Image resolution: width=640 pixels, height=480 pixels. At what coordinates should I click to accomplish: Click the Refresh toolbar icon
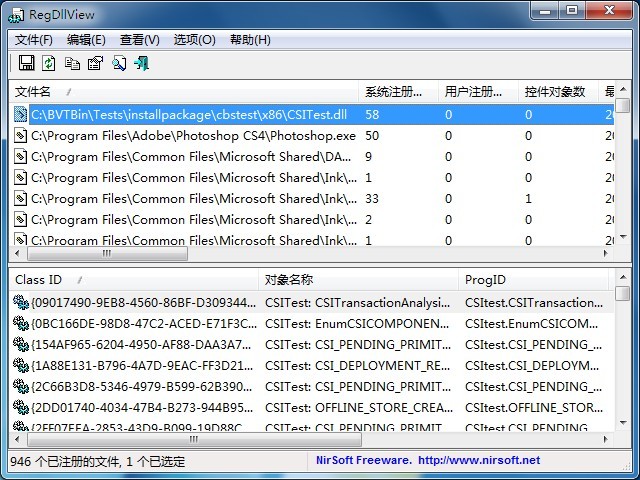[49, 63]
